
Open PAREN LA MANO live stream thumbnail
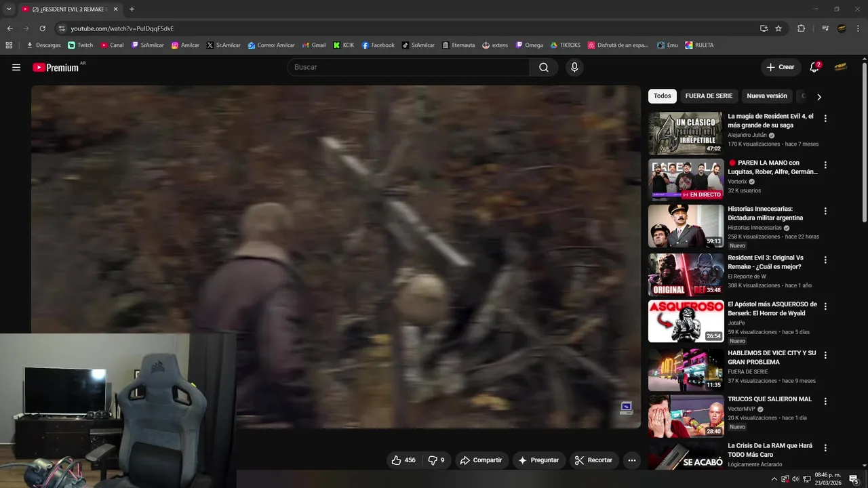click(x=686, y=180)
